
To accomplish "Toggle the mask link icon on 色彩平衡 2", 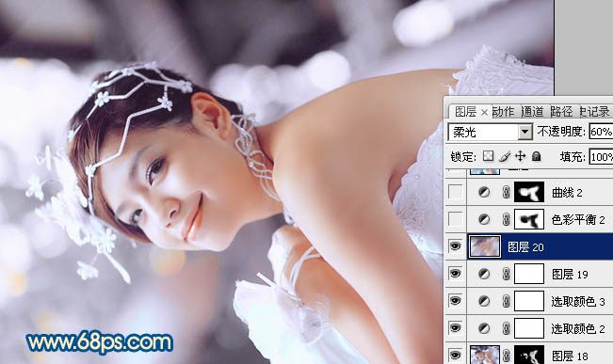I will (x=507, y=219).
